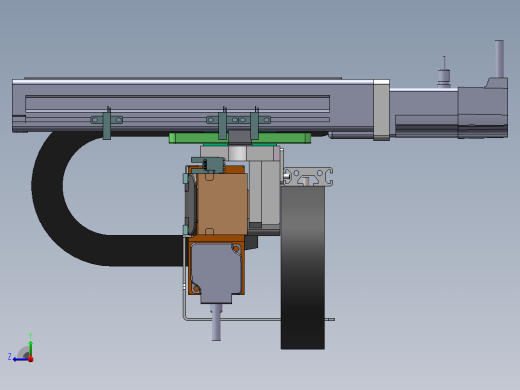
Task: Select the green mounting plate under actuator
Action: point(240,138)
